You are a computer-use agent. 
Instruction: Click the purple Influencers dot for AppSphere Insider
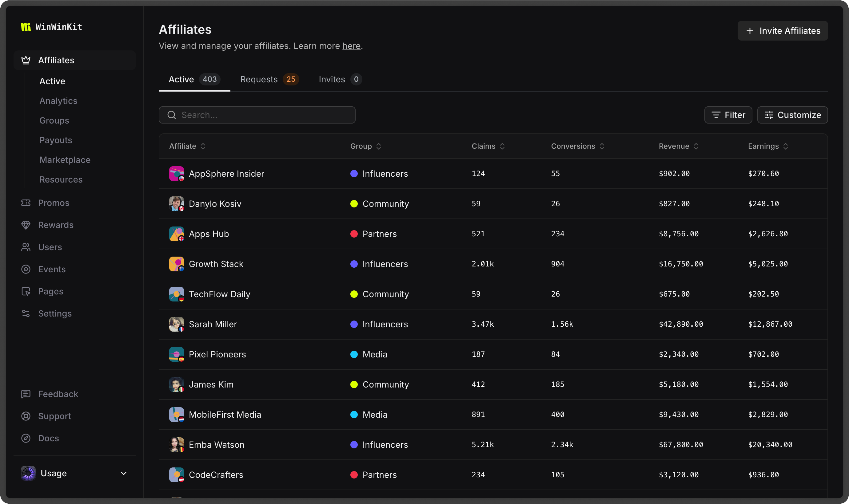[x=354, y=174]
